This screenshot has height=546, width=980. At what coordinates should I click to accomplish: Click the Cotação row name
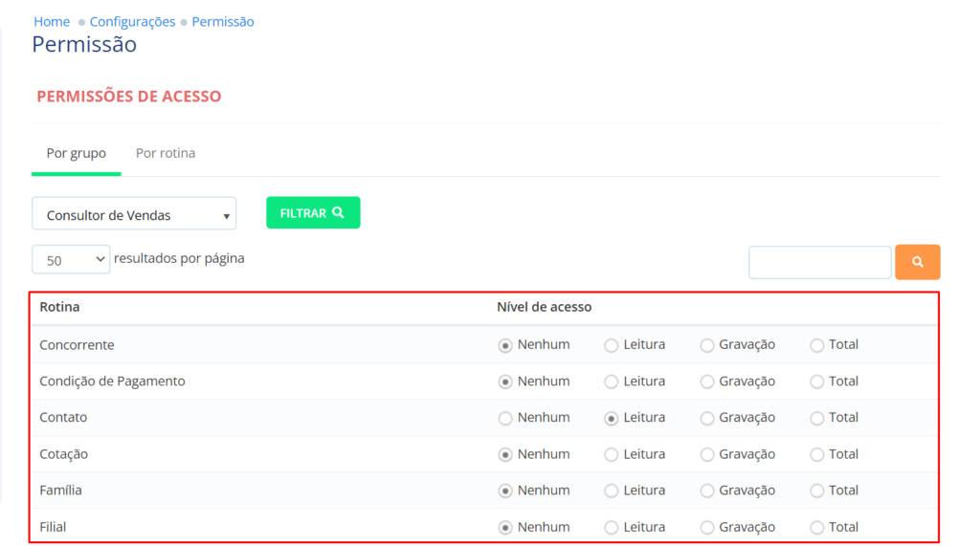[64, 454]
